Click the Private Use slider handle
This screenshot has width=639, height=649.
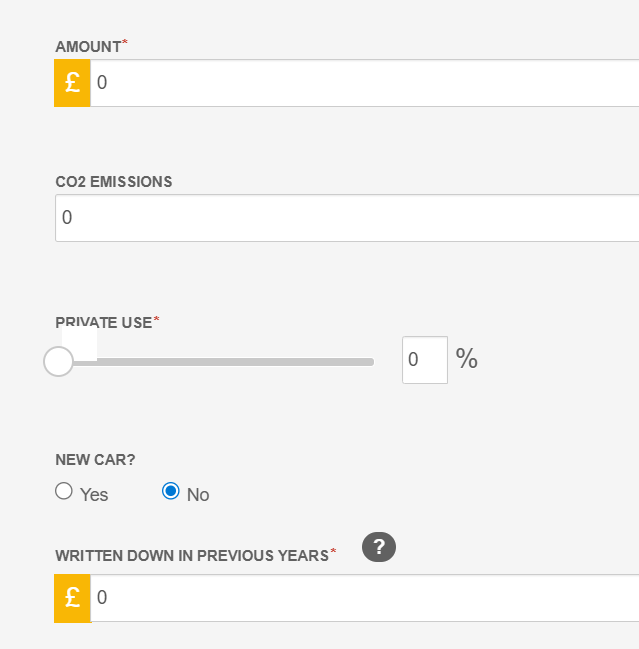tap(58, 361)
